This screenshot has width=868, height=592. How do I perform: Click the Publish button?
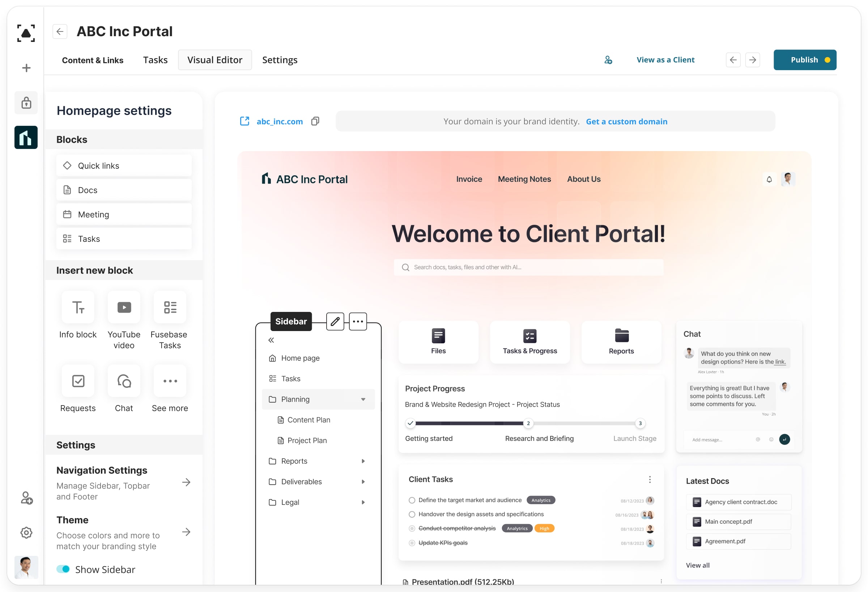point(805,60)
